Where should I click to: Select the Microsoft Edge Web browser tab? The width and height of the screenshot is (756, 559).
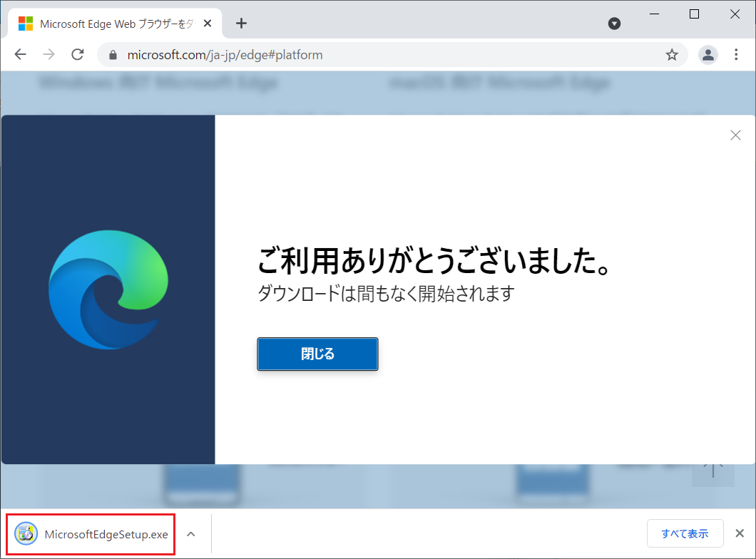tap(114, 23)
